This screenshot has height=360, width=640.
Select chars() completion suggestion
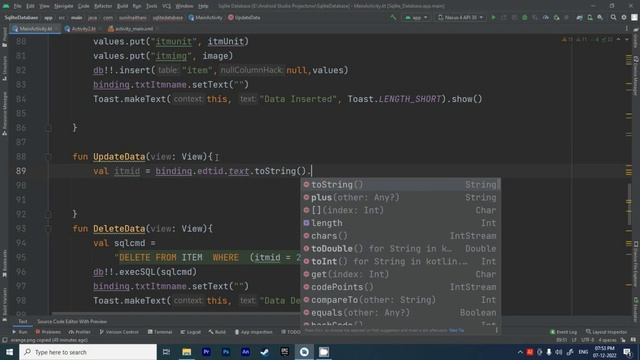(x=400, y=236)
